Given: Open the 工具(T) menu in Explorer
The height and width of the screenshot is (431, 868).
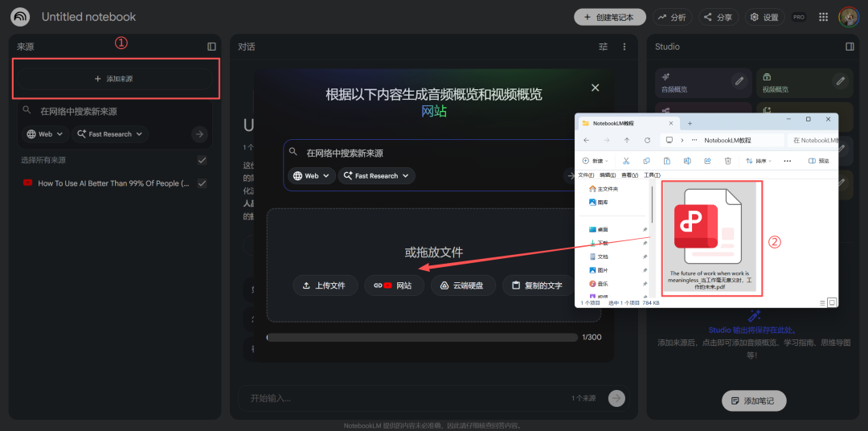Looking at the screenshot, I should tap(652, 175).
